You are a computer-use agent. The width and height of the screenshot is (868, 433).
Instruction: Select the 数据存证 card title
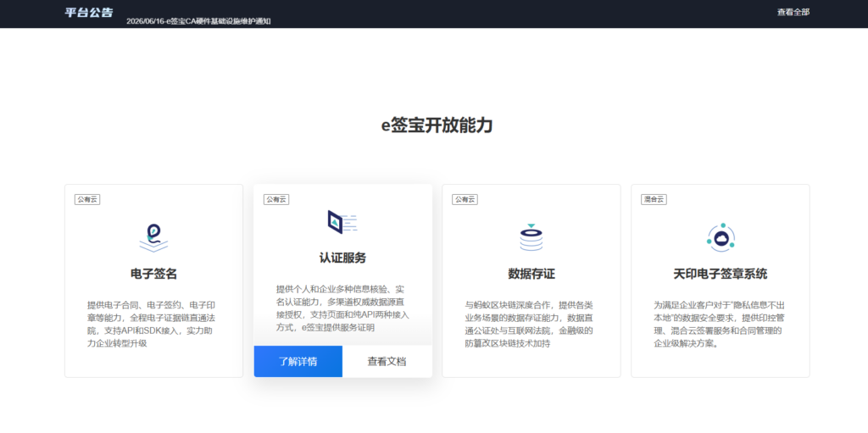coord(531,274)
